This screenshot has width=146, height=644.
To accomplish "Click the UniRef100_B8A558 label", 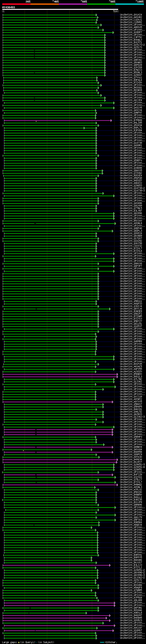I will (131, 452).
